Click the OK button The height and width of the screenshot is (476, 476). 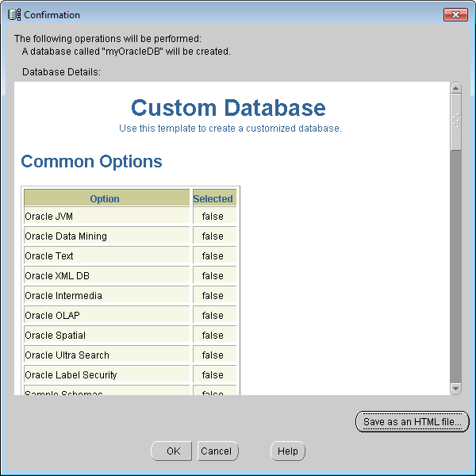pyautogui.click(x=171, y=451)
